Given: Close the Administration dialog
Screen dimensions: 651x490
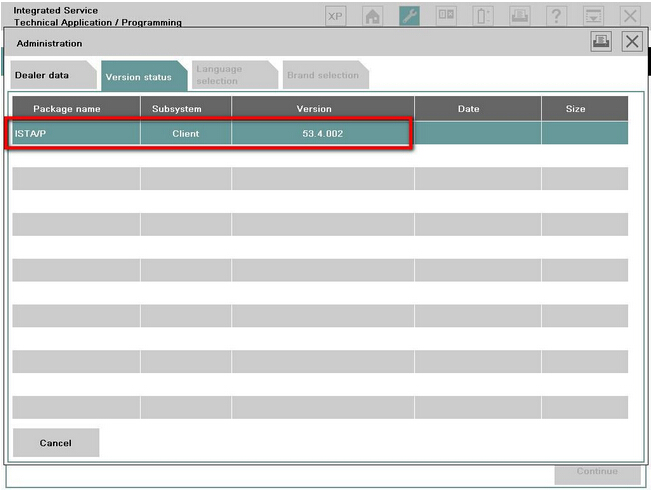Looking at the screenshot, I should (x=632, y=42).
